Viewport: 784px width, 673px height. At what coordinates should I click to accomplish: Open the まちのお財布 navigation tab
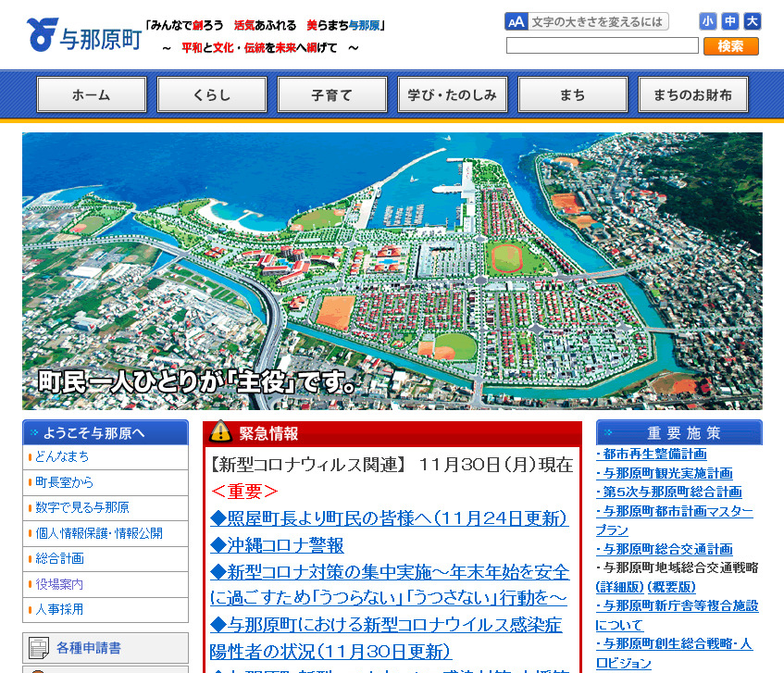point(693,94)
